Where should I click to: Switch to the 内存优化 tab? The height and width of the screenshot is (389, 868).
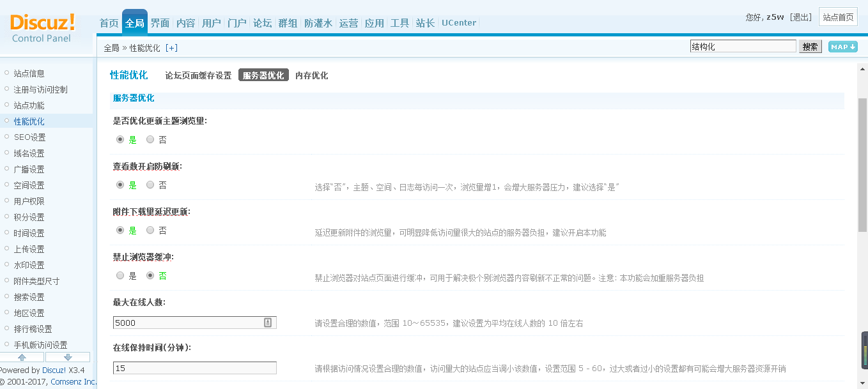pyautogui.click(x=311, y=75)
